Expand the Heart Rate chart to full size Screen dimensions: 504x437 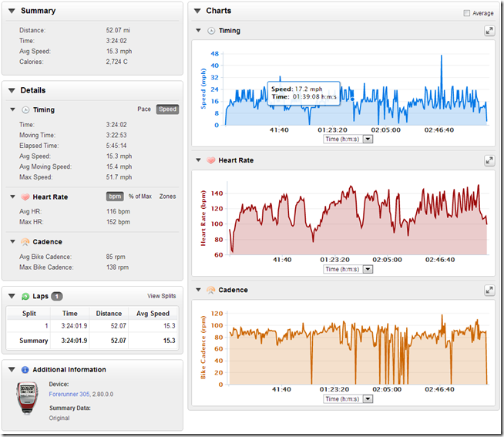coord(489,160)
